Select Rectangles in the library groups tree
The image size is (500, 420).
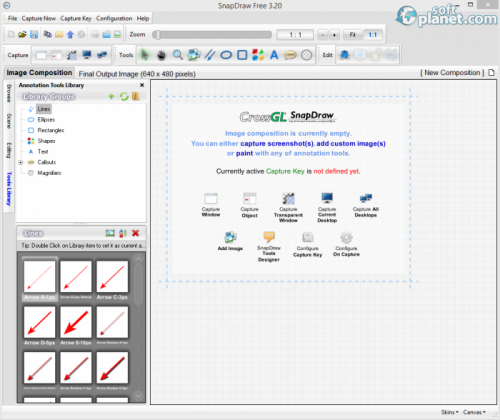(51, 130)
